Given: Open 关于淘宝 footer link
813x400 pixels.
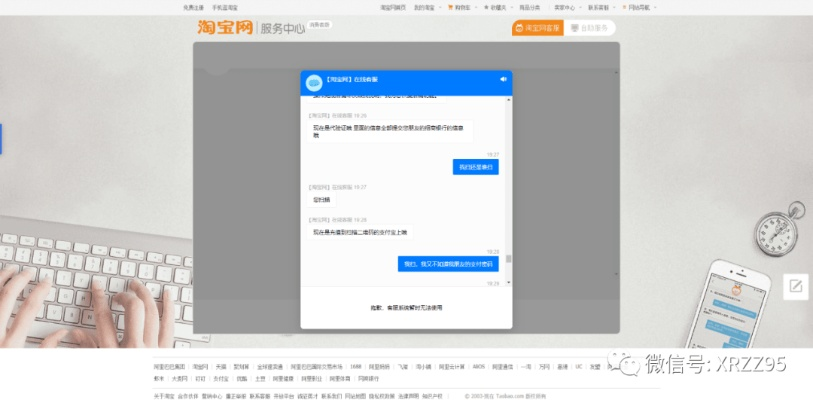Looking at the screenshot, I should [164, 396].
